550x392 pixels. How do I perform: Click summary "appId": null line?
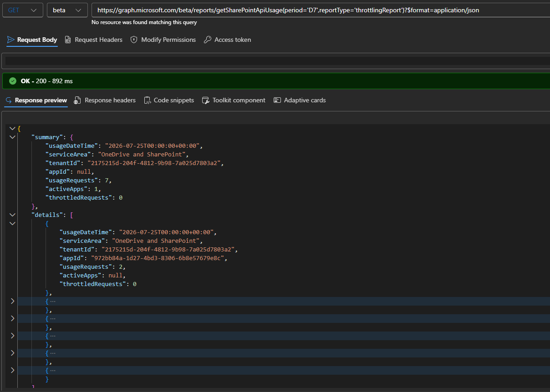click(69, 172)
